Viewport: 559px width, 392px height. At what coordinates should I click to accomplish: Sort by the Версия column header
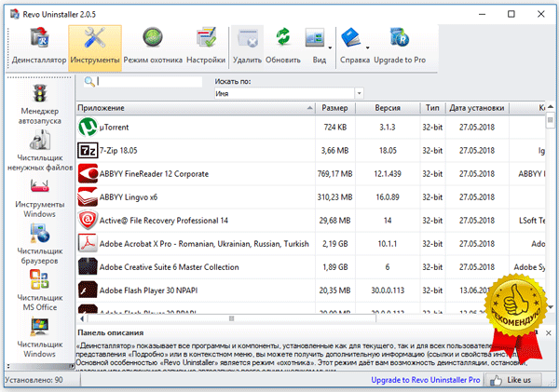pyautogui.click(x=388, y=108)
